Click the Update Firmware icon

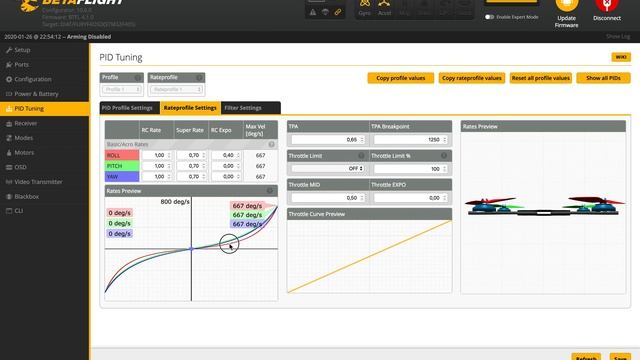point(567,5)
